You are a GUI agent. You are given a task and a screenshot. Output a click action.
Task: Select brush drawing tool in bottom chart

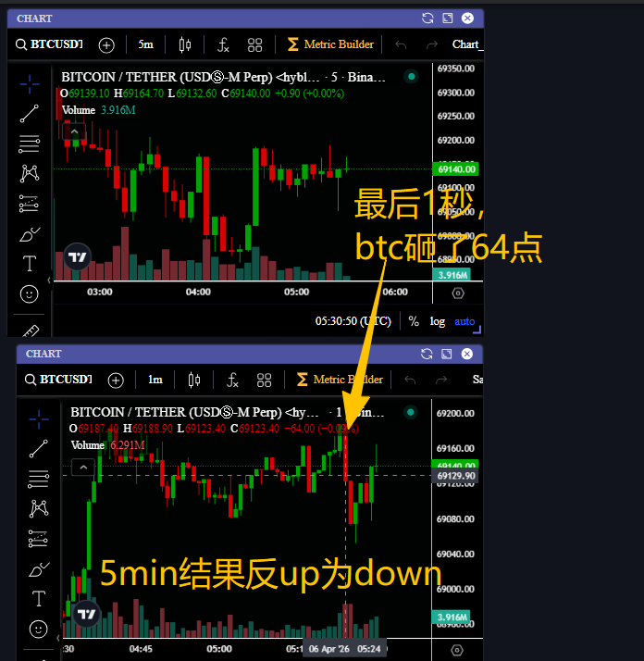[39, 569]
